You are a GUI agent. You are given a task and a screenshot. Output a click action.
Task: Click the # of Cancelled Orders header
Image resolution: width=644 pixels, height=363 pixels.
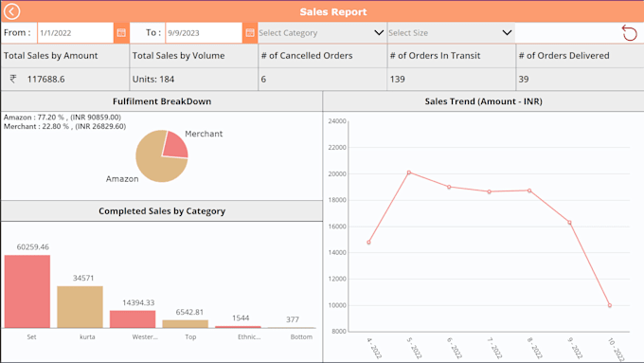[x=307, y=56]
